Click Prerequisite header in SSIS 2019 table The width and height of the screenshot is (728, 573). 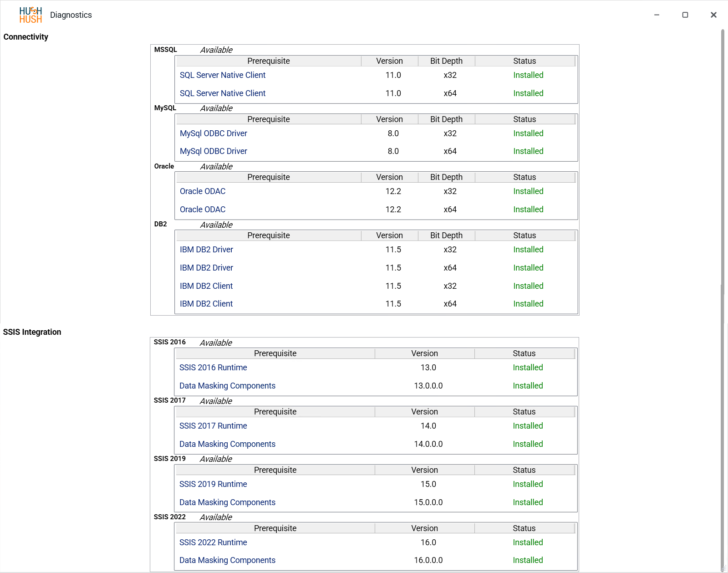point(275,470)
